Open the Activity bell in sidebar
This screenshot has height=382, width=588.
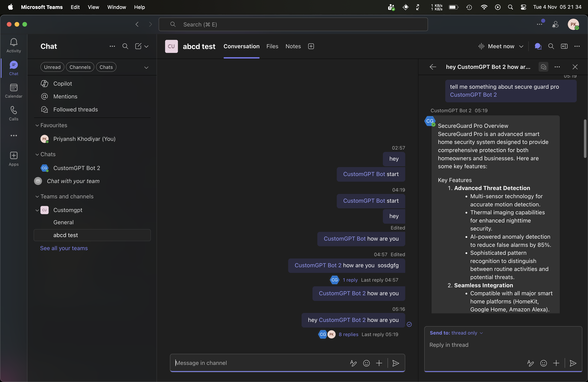(x=14, y=45)
